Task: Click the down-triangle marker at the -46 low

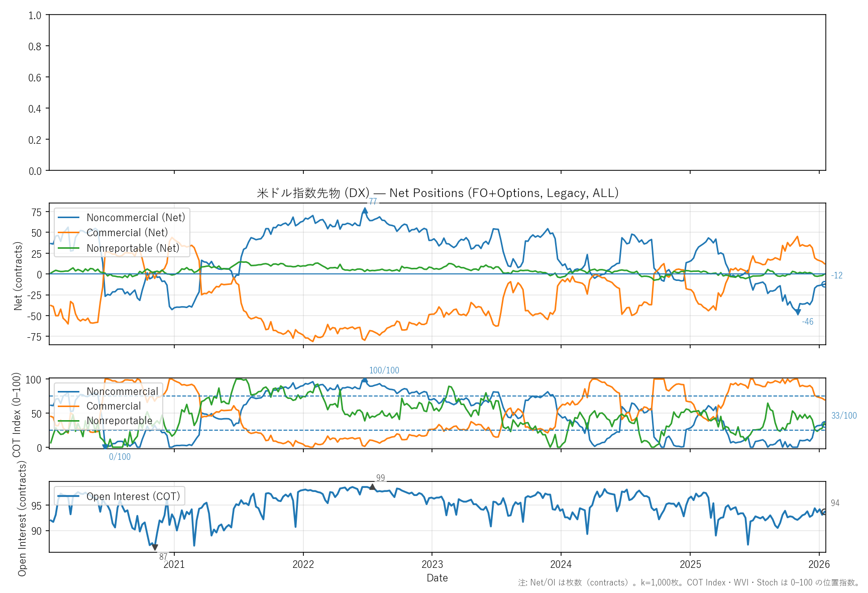Action: tap(798, 313)
